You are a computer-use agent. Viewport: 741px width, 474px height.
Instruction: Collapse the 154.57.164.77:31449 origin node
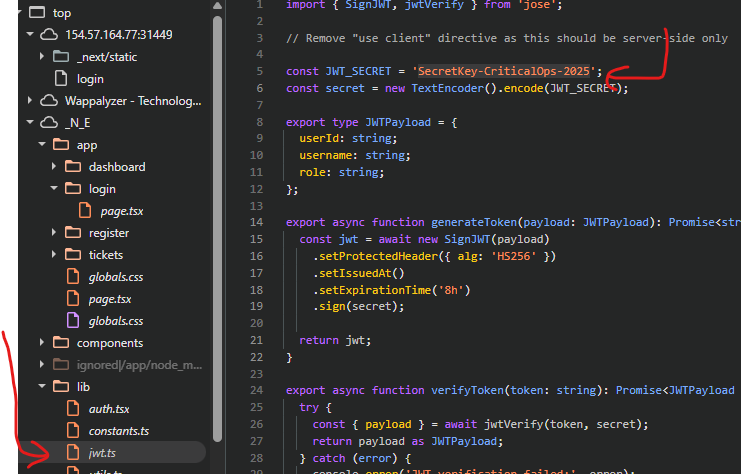[30, 34]
